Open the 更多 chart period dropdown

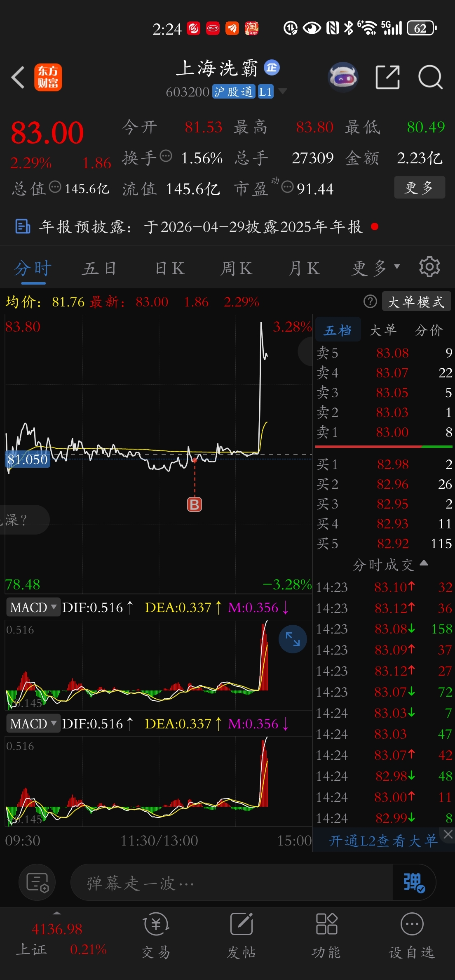376,268
